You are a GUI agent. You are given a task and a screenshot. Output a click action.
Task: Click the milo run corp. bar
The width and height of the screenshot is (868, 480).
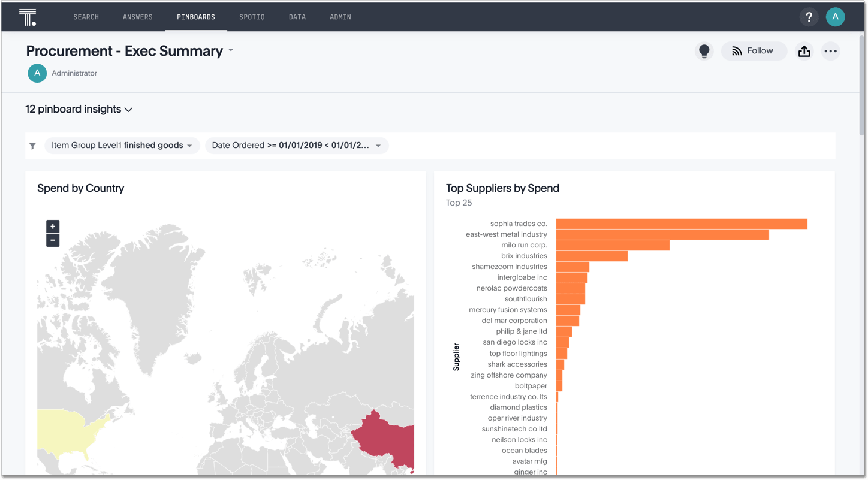click(x=613, y=245)
